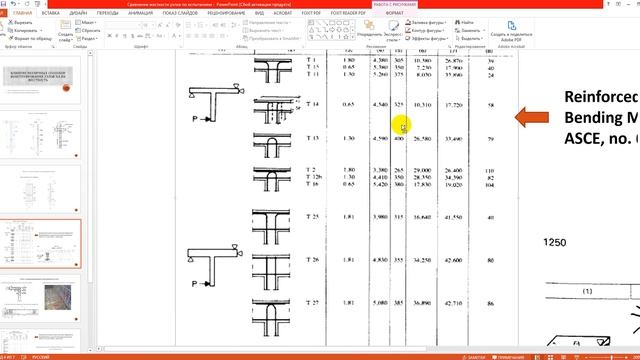Click the Save icon in quick access toolbar
The height and width of the screenshot is (360, 640).
pos(3,4)
